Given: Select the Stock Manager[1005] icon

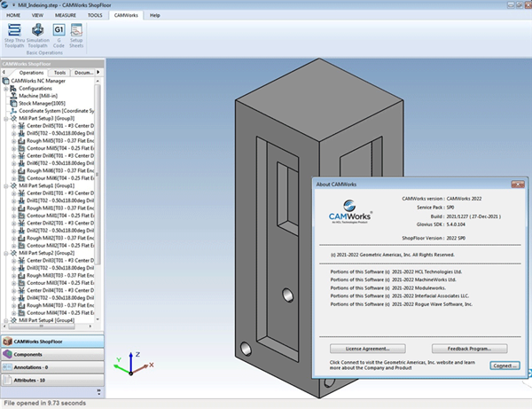Looking at the screenshot, I should (x=13, y=103).
